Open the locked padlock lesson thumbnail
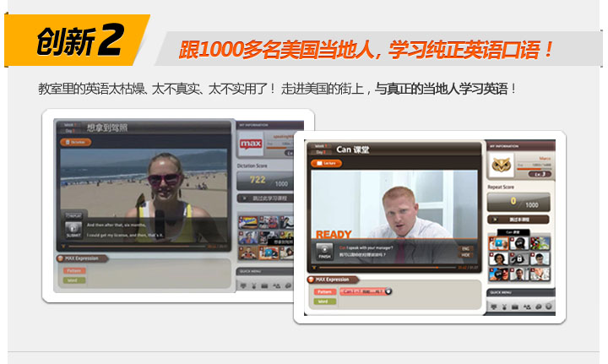This screenshot has height=364, width=608. point(518,258)
